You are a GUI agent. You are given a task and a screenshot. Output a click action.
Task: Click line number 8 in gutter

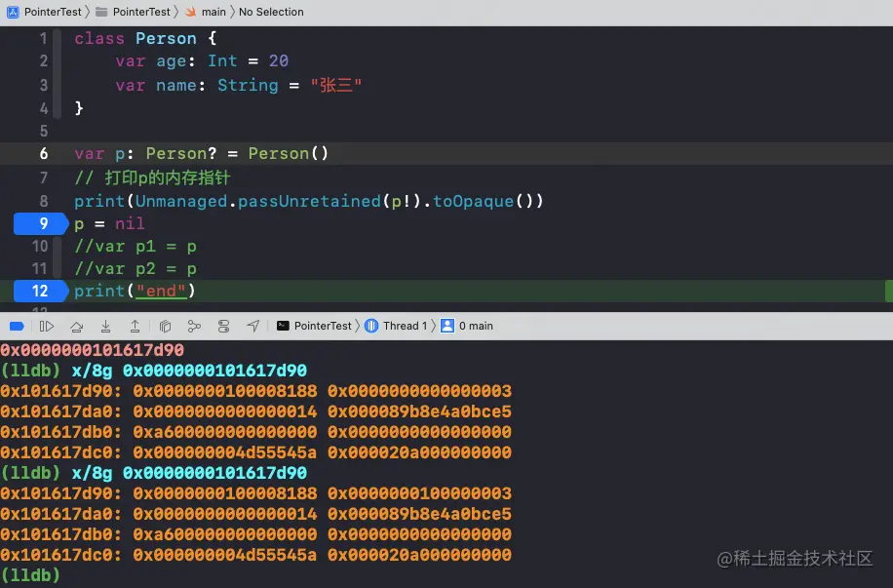pyautogui.click(x=44, y=201)
